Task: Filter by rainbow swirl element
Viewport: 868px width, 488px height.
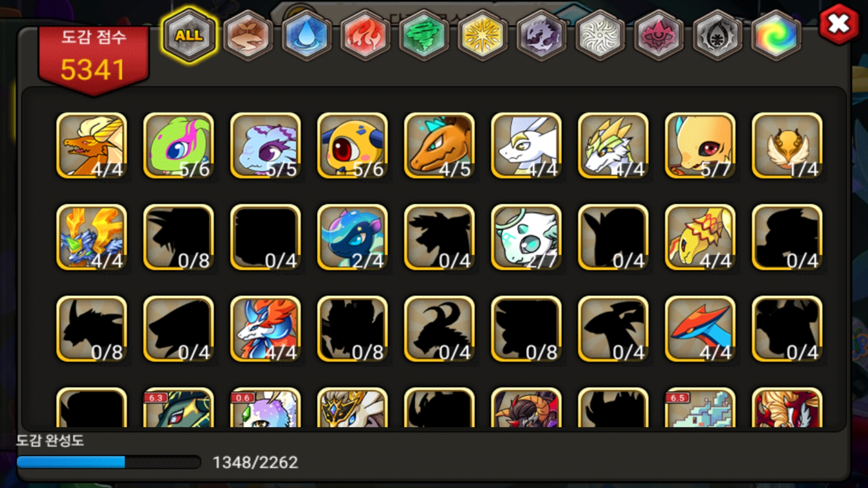Action: tap(776, 35)
